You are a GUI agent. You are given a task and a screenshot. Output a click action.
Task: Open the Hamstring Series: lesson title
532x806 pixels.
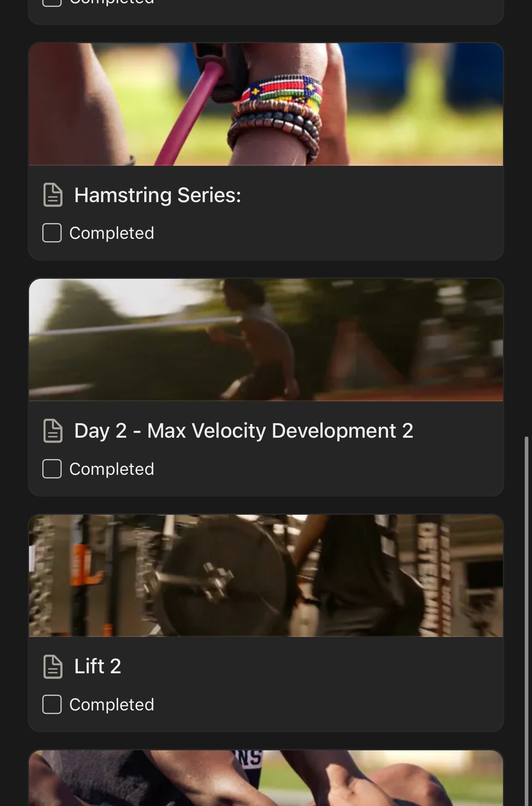[158, 195]
